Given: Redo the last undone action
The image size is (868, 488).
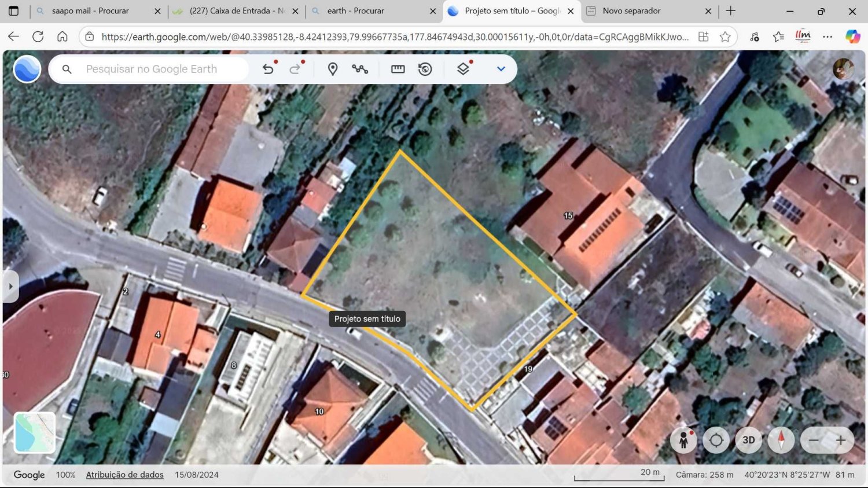Looking at the screenshot, I should (296, 68).
